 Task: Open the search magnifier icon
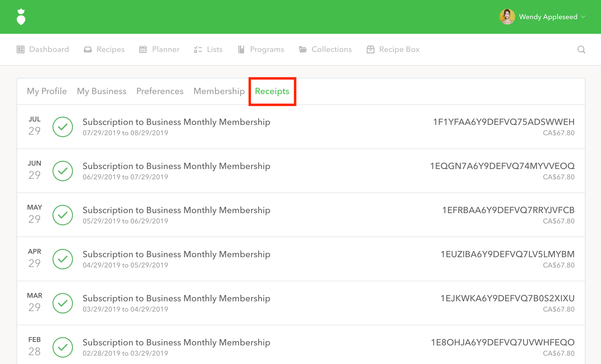[x=581, y=49]
